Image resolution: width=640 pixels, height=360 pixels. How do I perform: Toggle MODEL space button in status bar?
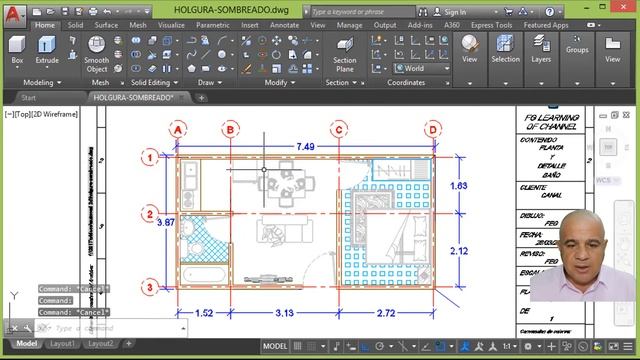pyautogui.click(x=275, y=347)
